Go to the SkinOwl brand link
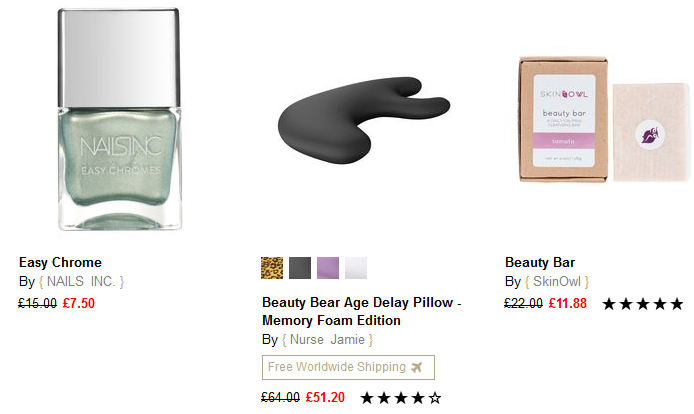The width and height of the screenshot is (694, 414). pos(558,282)
